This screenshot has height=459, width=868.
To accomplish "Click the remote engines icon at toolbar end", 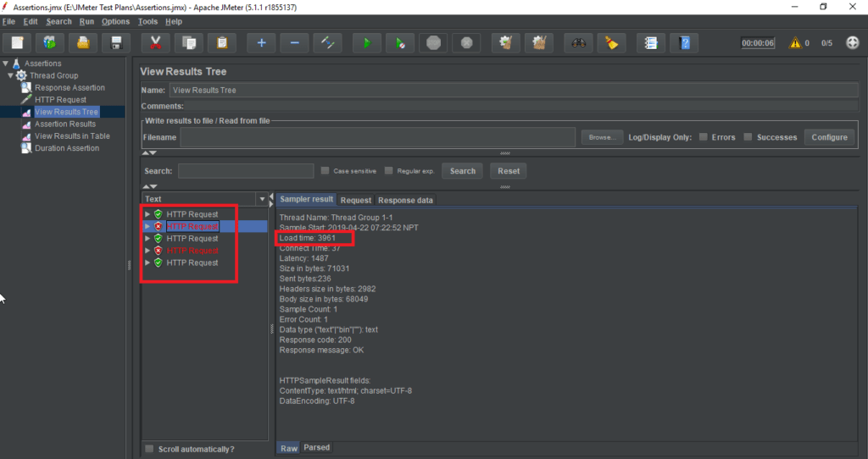I will [853, 43].
